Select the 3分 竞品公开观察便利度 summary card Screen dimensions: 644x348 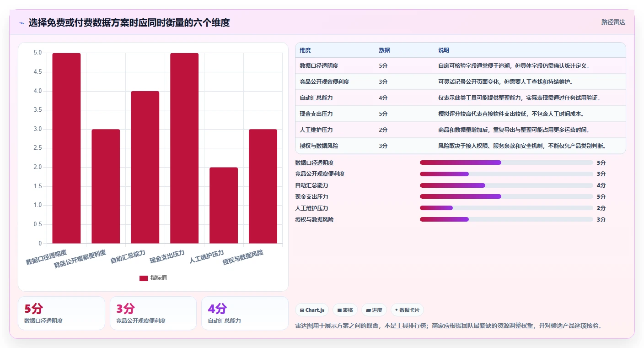coord(153,313)
